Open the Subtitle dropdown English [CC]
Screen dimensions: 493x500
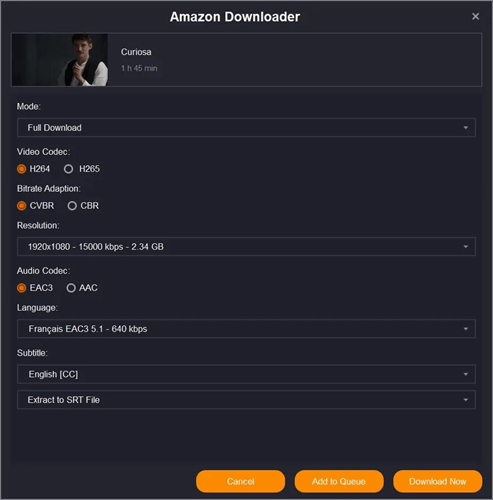[246, 374]
